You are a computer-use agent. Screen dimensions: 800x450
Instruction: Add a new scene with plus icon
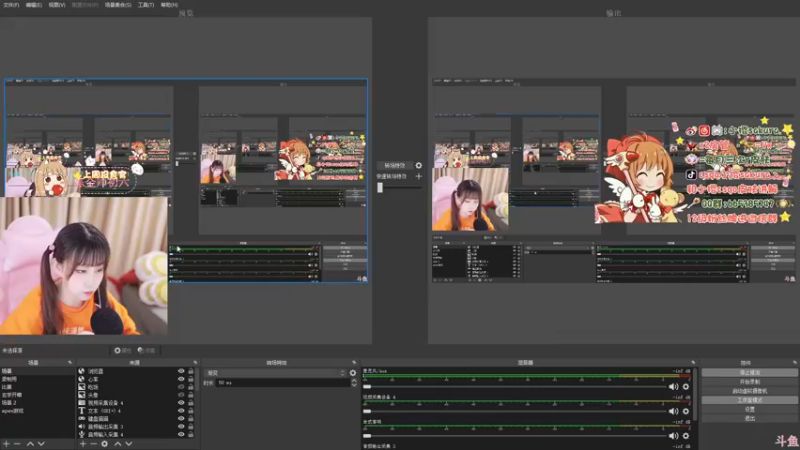coord(7,444)
